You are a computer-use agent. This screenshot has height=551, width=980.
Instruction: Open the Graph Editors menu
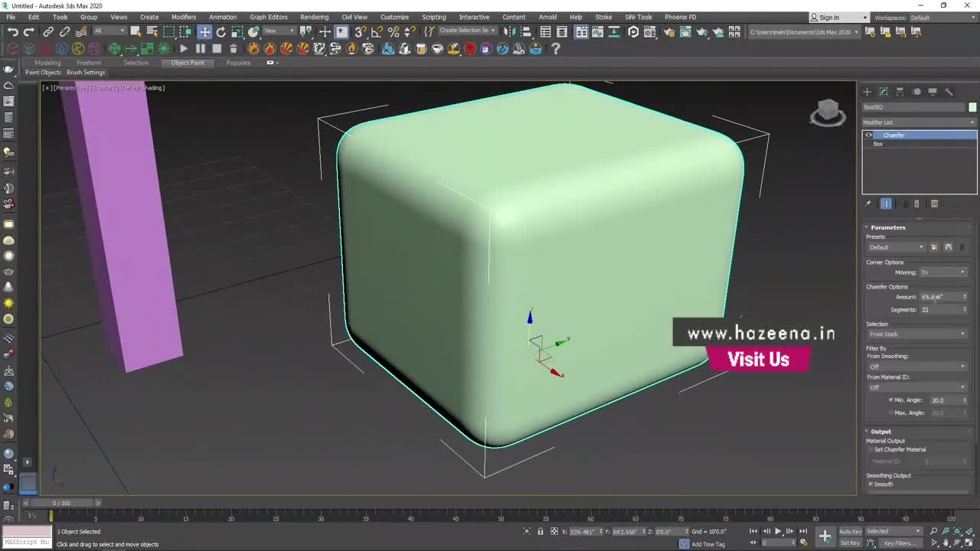tap(269, 17)
